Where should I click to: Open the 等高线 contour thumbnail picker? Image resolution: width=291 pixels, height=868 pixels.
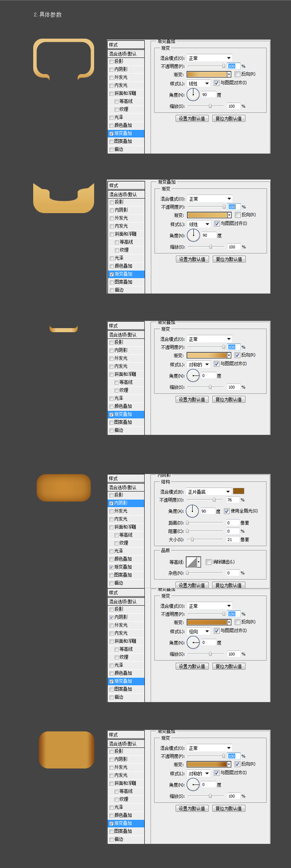point(193,562)
